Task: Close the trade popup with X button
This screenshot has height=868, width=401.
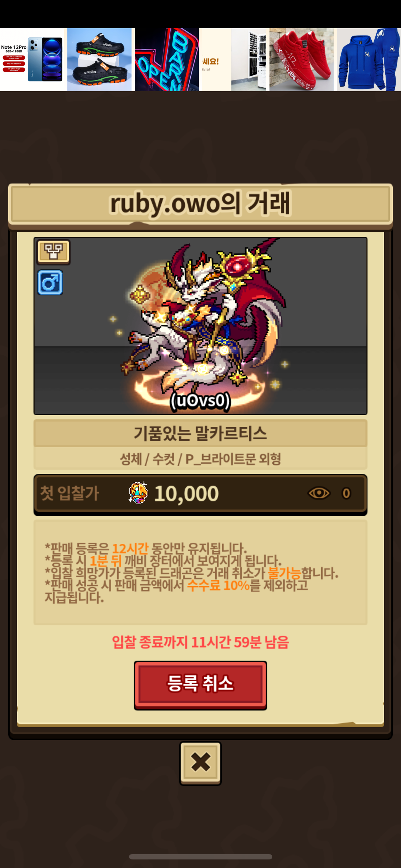Action: pos(200,763)
